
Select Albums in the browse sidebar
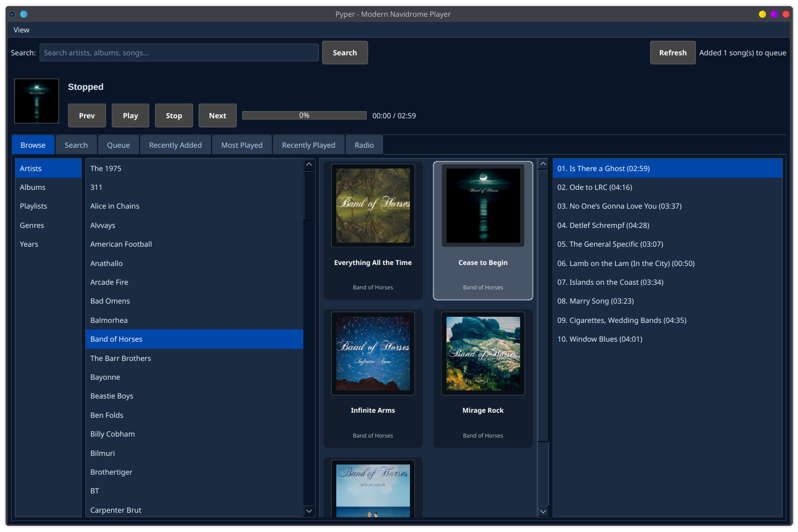tap(48, 187)
